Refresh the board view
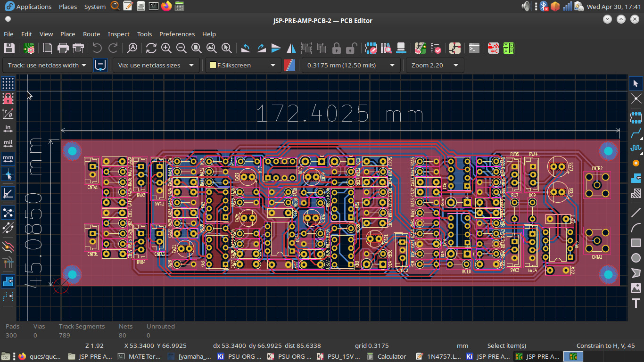The width and height of the screenshot is (644, 362). (151, 48)
